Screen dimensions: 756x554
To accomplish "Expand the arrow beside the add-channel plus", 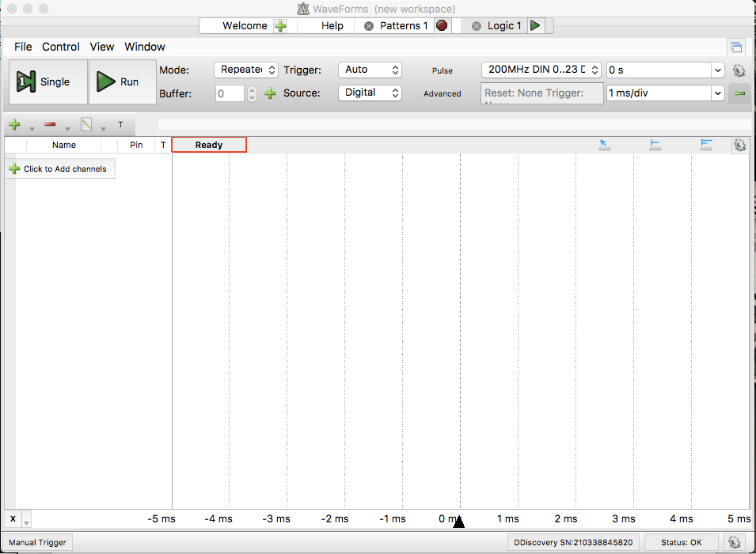I will click(x=32, y=129).
